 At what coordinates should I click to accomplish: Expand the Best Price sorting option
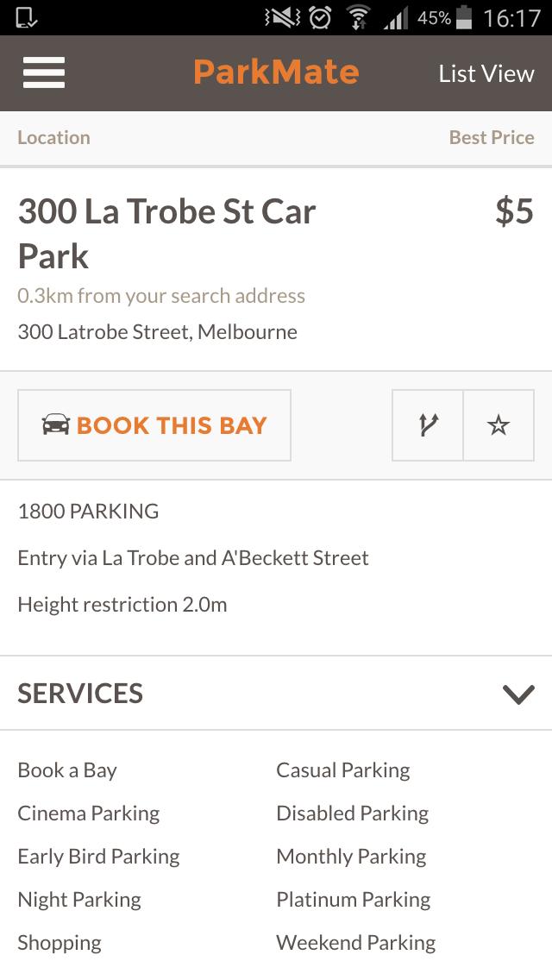click(x=492, y=136)
